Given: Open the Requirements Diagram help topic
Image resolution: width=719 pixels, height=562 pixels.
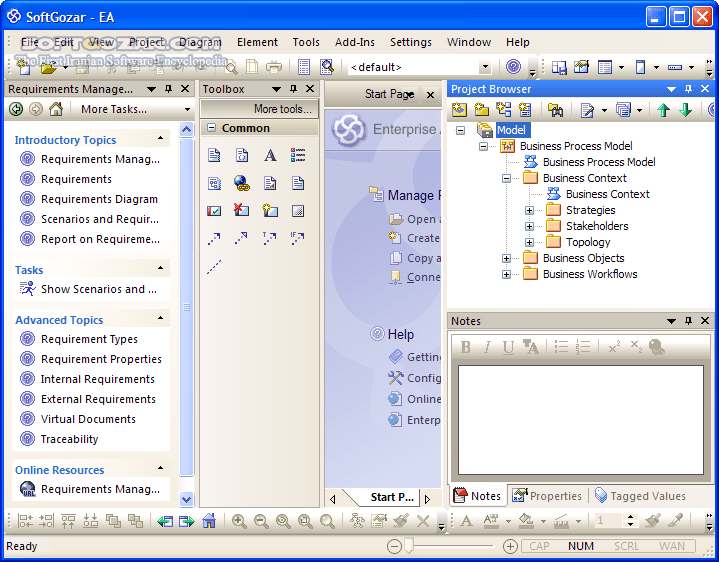Looking at the screenshot, I should (x=99, y=199).
